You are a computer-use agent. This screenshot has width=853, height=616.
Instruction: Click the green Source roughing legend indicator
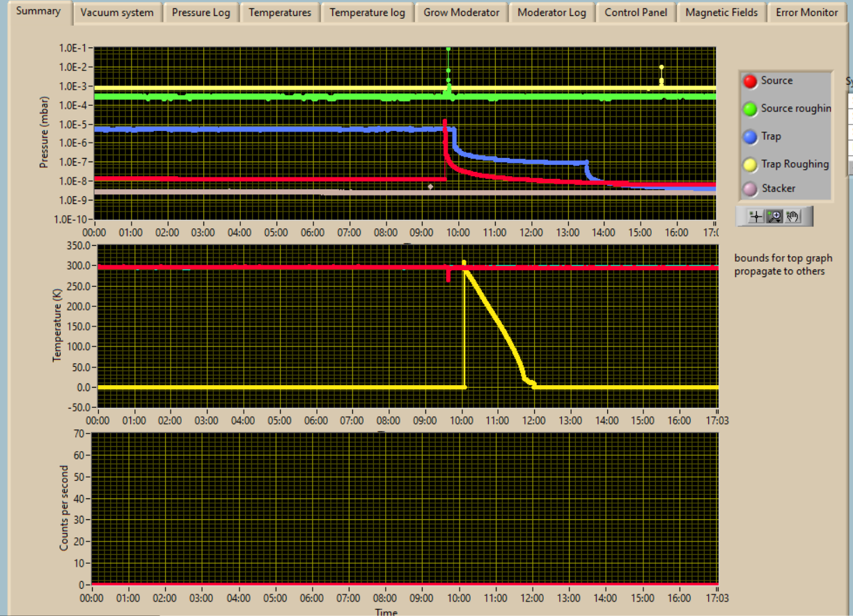point(750,109)
